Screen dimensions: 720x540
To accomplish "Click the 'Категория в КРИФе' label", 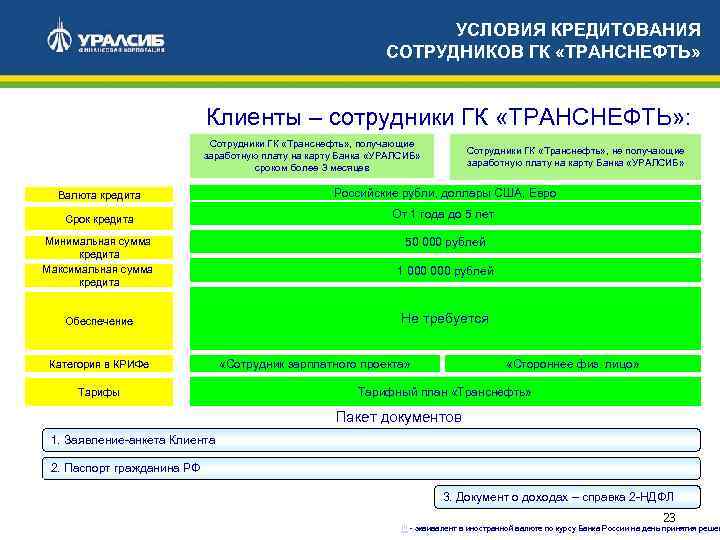I will click(99, 364).
